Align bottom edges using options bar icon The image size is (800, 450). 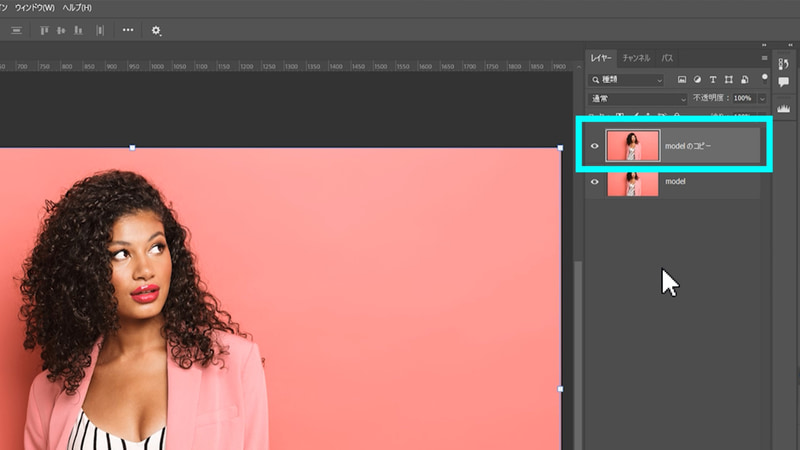tap(78, 31)
